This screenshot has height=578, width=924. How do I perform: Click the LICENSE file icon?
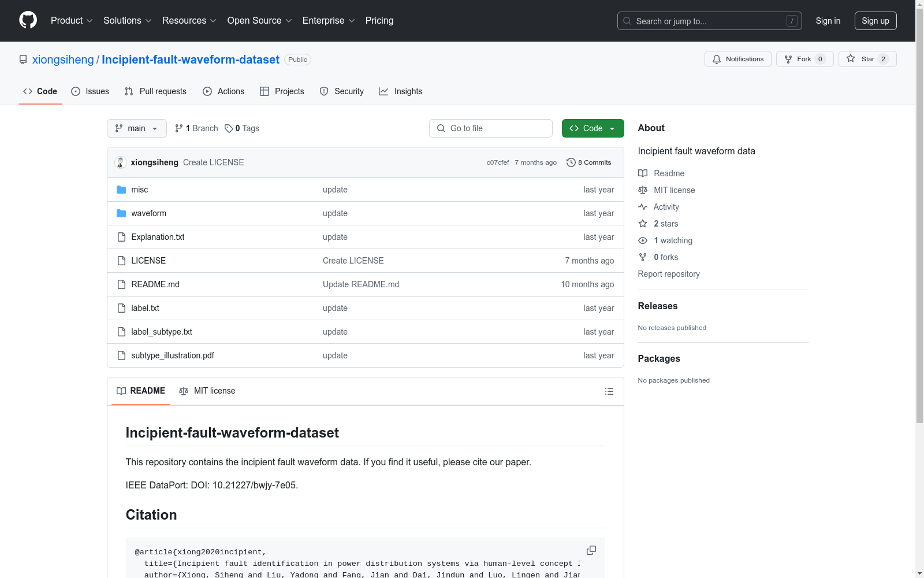point(121,261)
